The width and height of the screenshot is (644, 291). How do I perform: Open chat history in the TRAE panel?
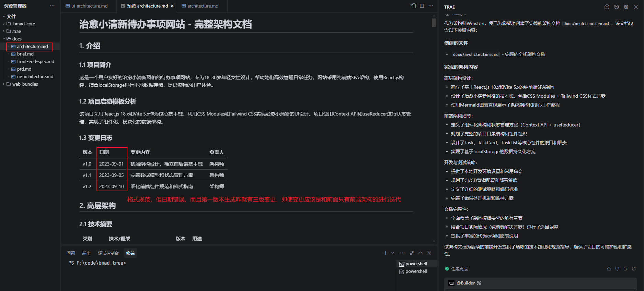(x=617, y=7)
